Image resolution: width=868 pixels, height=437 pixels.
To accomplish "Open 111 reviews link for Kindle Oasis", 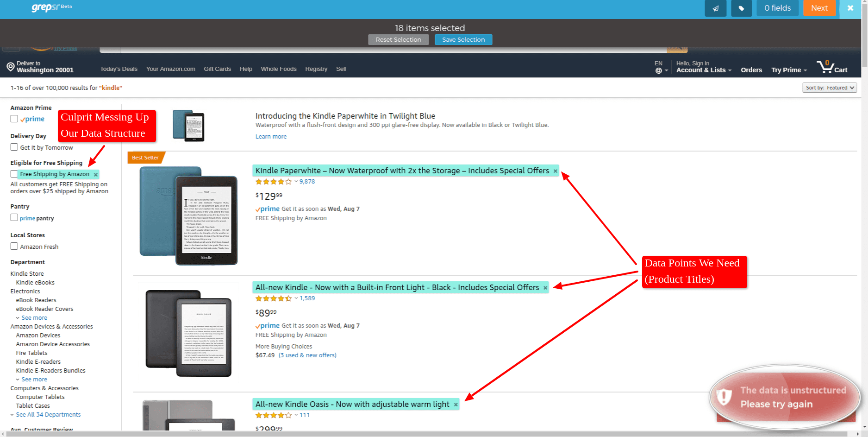I will pos(305,415).
